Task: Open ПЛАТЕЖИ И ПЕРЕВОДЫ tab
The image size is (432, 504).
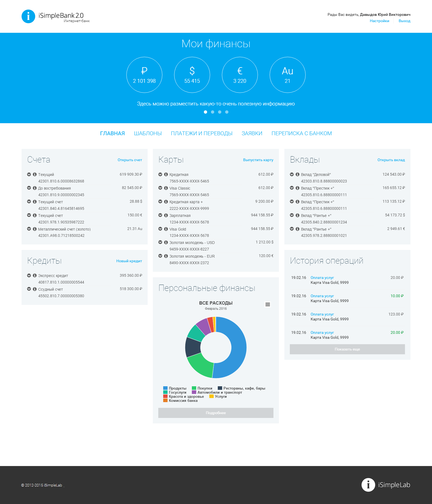Action: 202,133
